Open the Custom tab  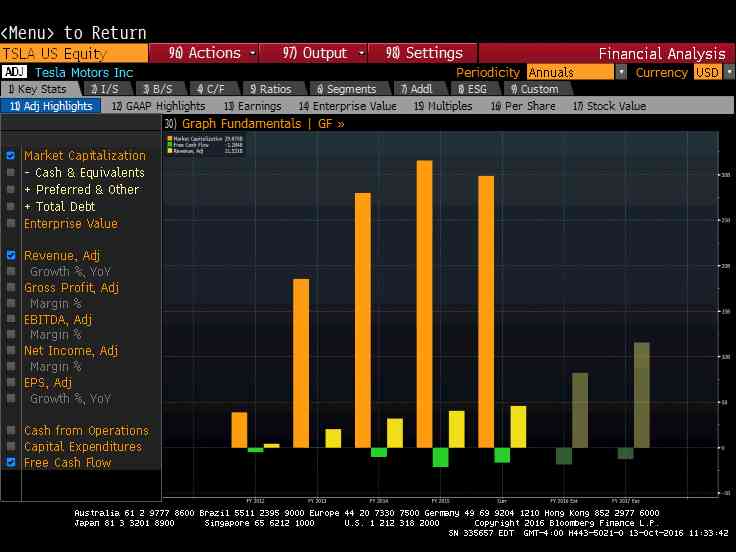click(x=536, y=89)
